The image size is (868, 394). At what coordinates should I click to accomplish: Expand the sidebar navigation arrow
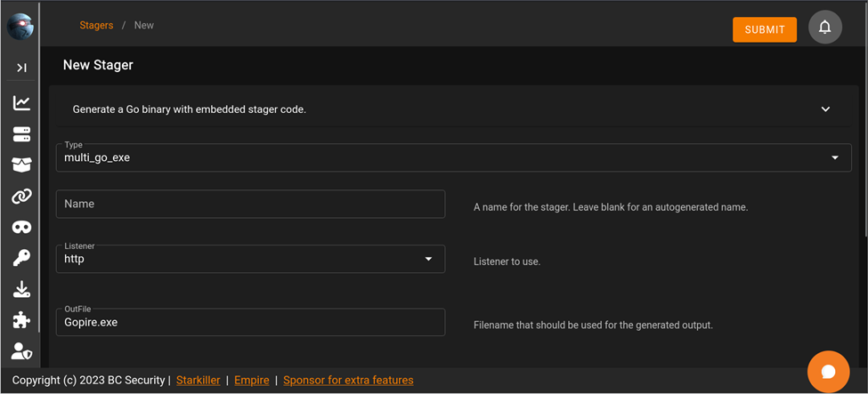[21, 68]
